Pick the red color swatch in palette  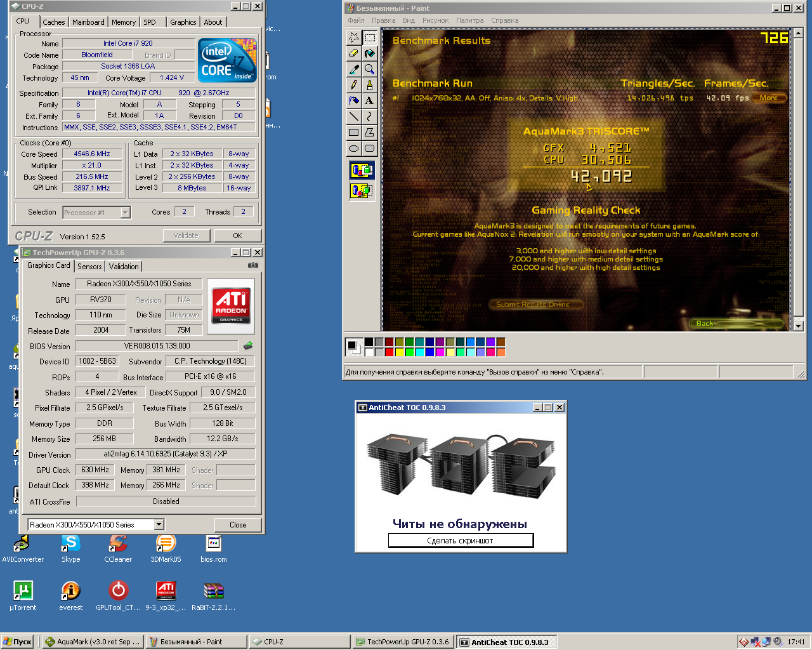coord(389,352)
